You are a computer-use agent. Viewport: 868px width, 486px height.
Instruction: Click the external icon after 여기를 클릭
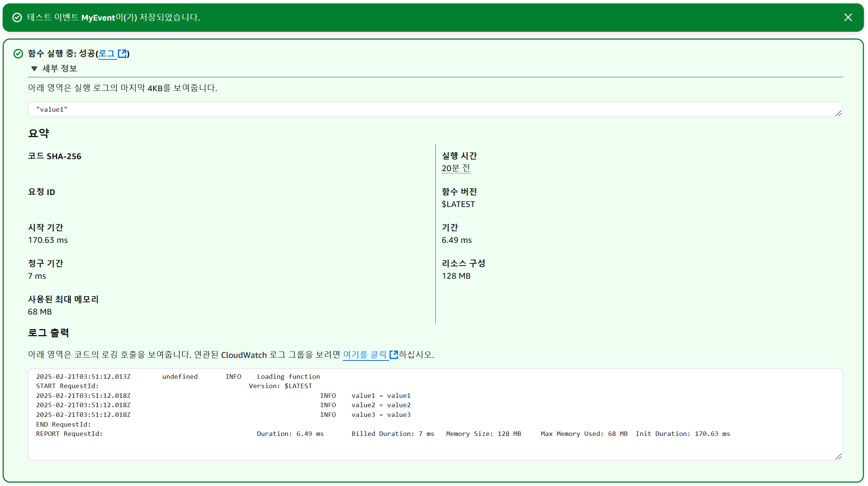(393, 355)
